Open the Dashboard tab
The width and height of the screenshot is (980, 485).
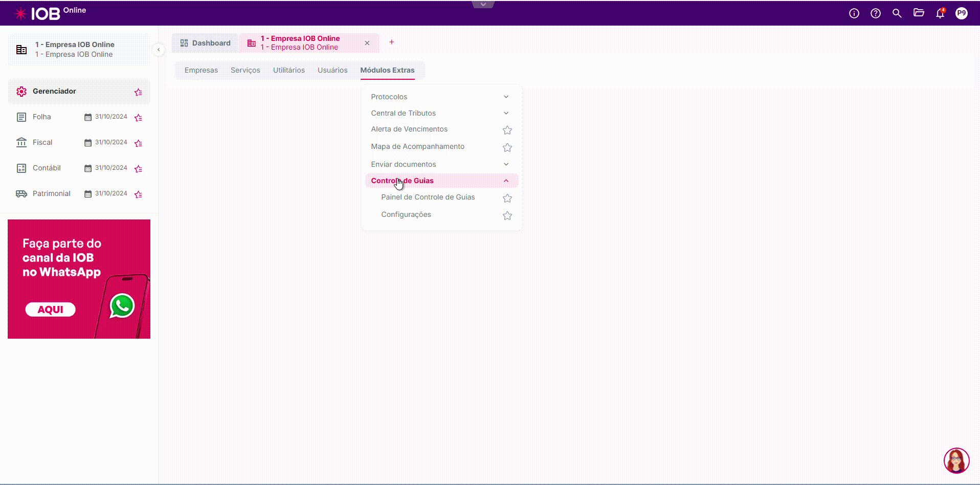coord(206,43)
